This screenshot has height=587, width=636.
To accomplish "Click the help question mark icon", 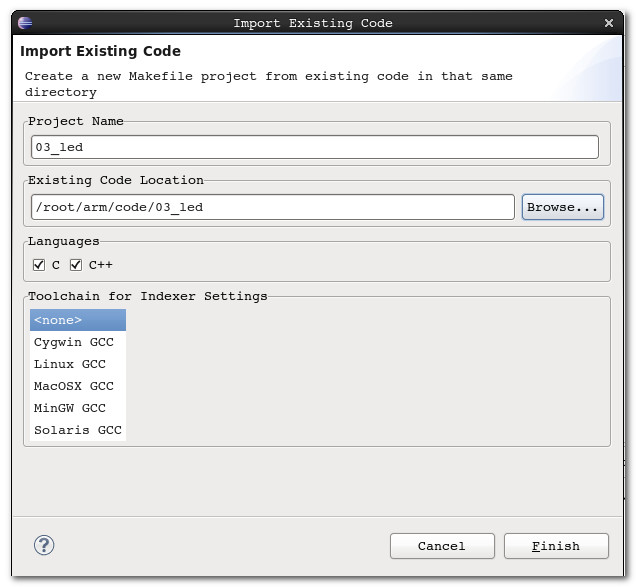I will (x=44, y=545).
